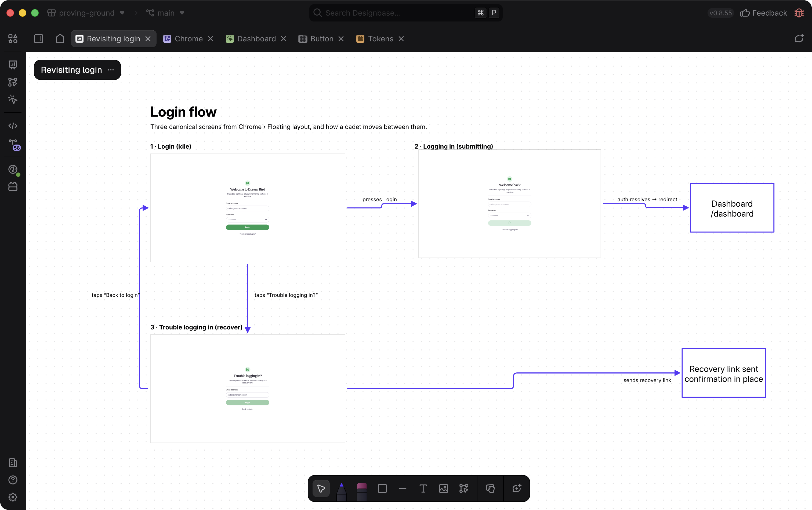The height and width of the screenshot is (510, 812).
Task: Select the rectangle shape tool
Action: (382, 489)
